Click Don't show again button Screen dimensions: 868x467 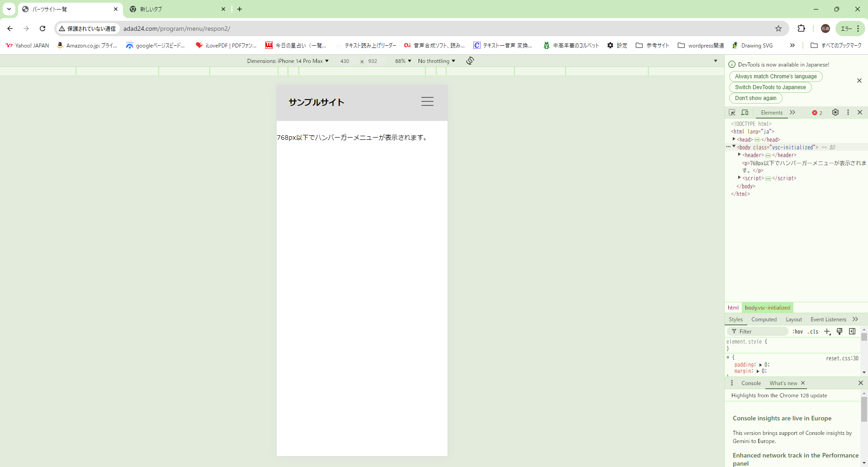click(755, 98)
